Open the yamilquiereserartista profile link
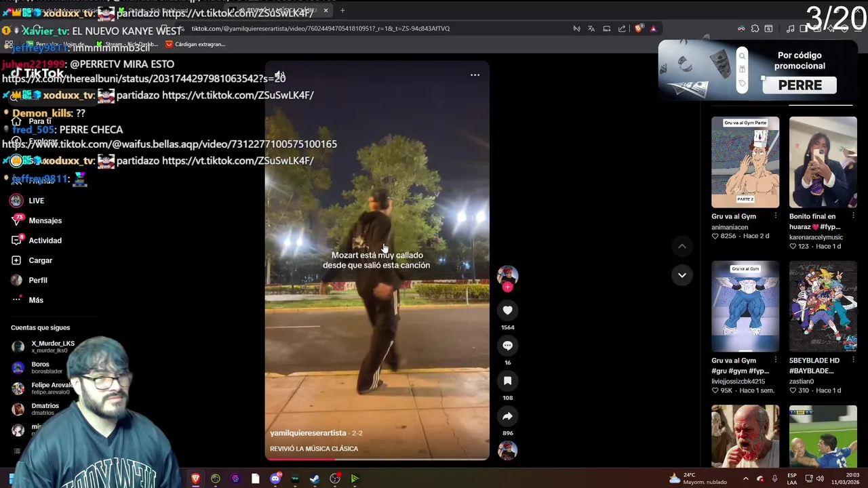868x488 pixels. coord(308,433)
